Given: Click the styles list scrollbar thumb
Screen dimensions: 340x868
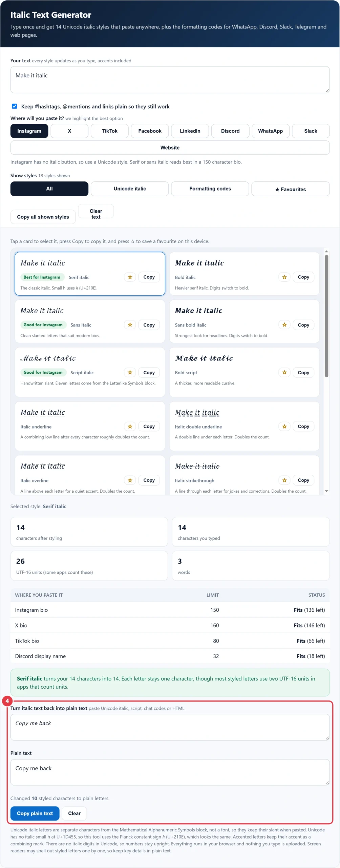Looking at the screenshot, I should tap(326, 316).
